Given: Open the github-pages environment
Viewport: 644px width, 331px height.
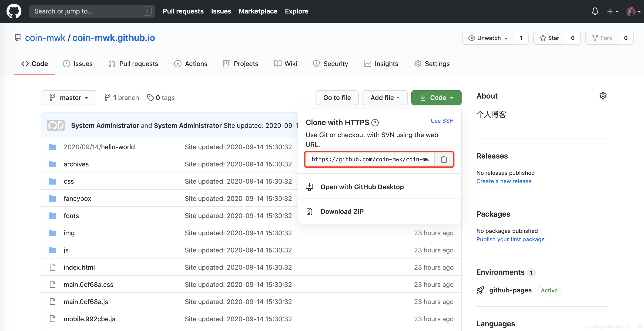Looking at the screenshot, I should [510, 290].
